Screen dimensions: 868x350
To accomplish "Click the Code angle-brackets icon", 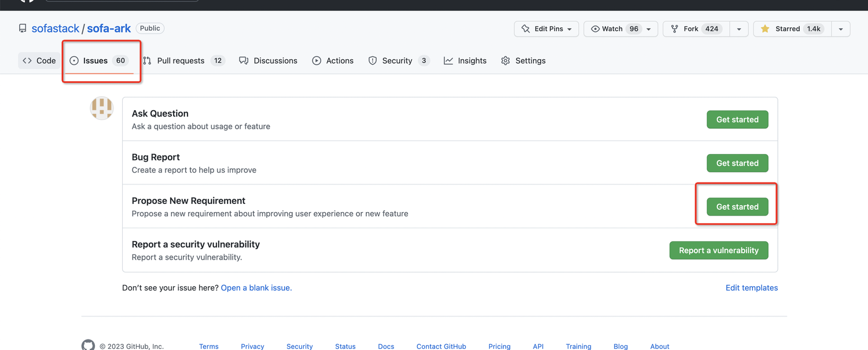I will coord(27,60).
